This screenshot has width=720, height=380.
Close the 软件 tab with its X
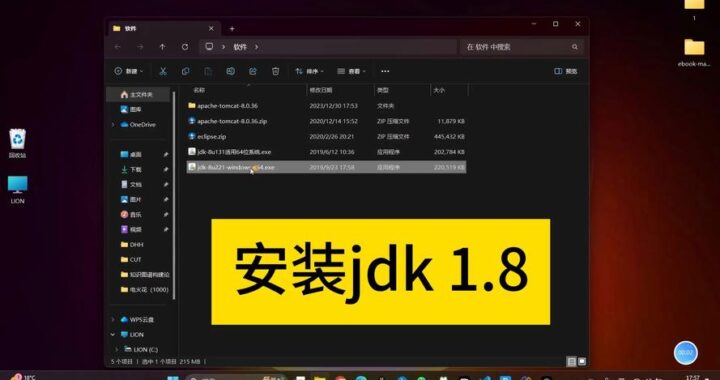pyautogui.click(x=211, y=28)
